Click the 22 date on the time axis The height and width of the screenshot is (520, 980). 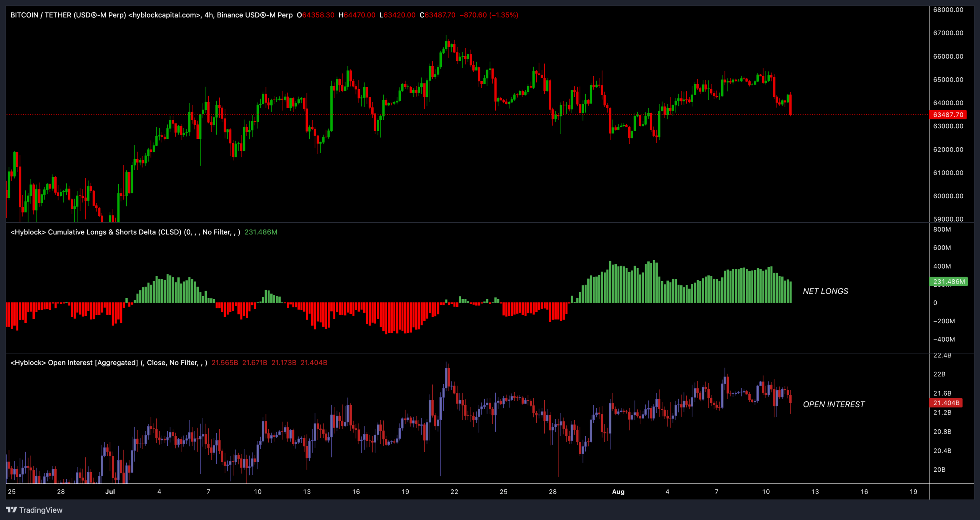click(454, 491)
